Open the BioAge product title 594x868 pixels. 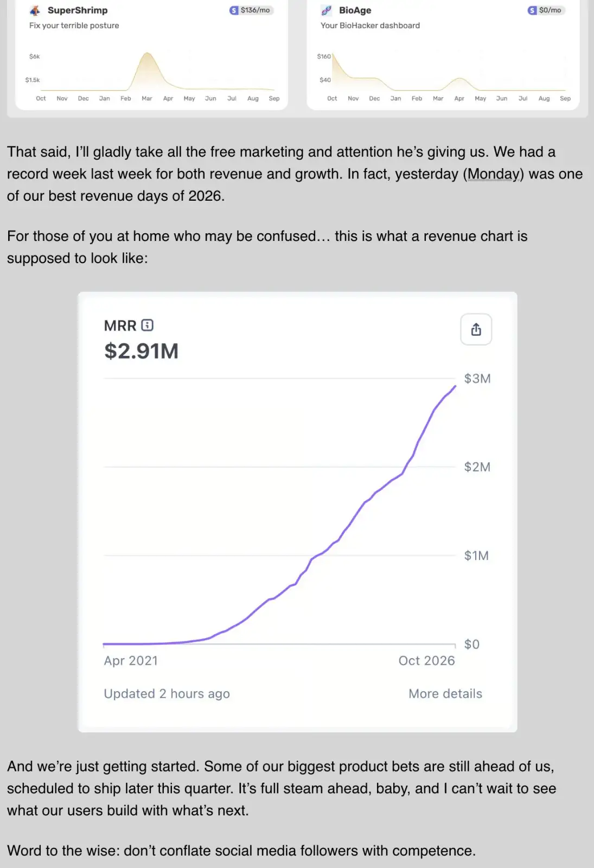click(x=355, y=10)
